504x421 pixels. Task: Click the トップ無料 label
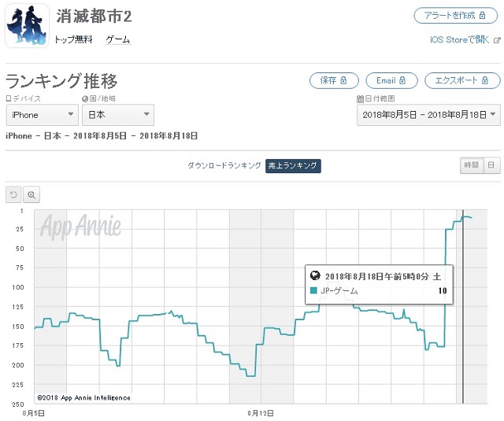pos(73,40)
